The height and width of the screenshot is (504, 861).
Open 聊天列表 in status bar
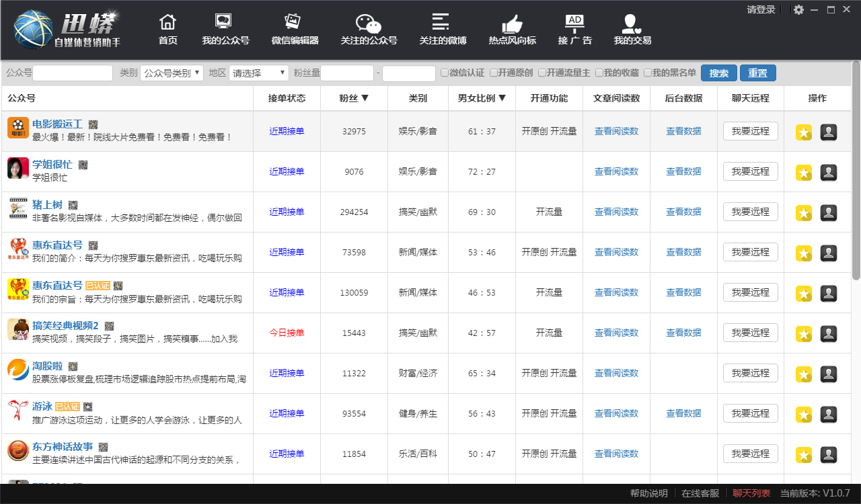point(751,493)
